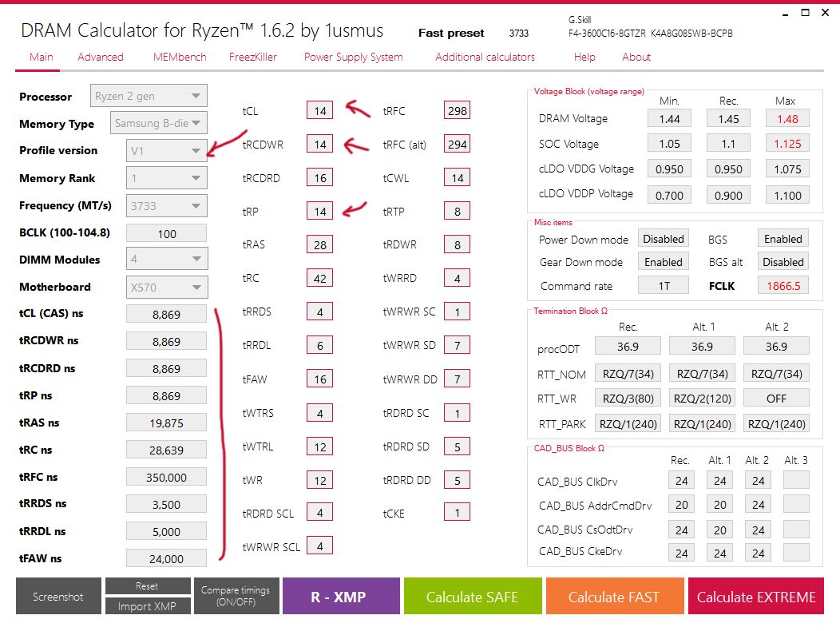
Task: Click the tWTRL timing value box
Action: click(320, 446)
